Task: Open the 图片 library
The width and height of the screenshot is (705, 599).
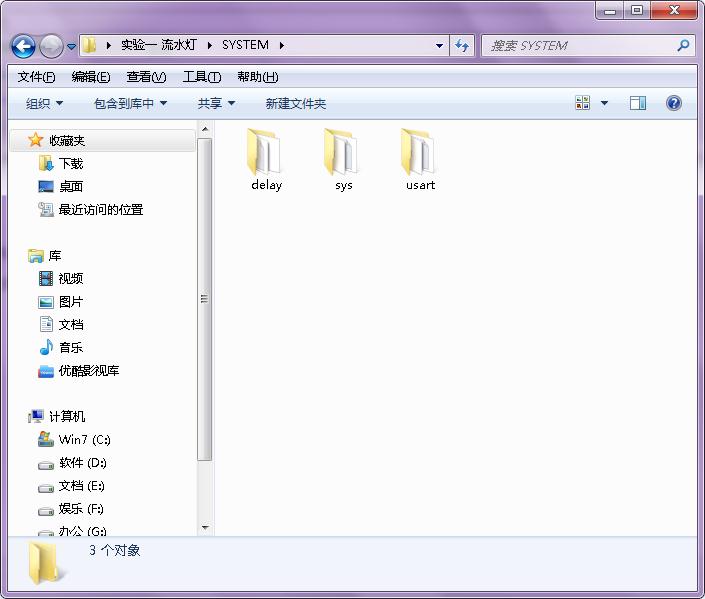Action: pyautogui.click(x=71, y=302)
